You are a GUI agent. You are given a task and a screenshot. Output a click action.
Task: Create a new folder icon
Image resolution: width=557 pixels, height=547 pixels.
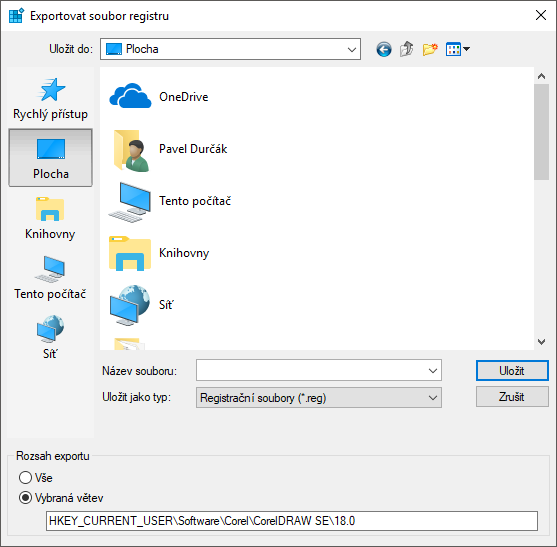coord(430,49)
